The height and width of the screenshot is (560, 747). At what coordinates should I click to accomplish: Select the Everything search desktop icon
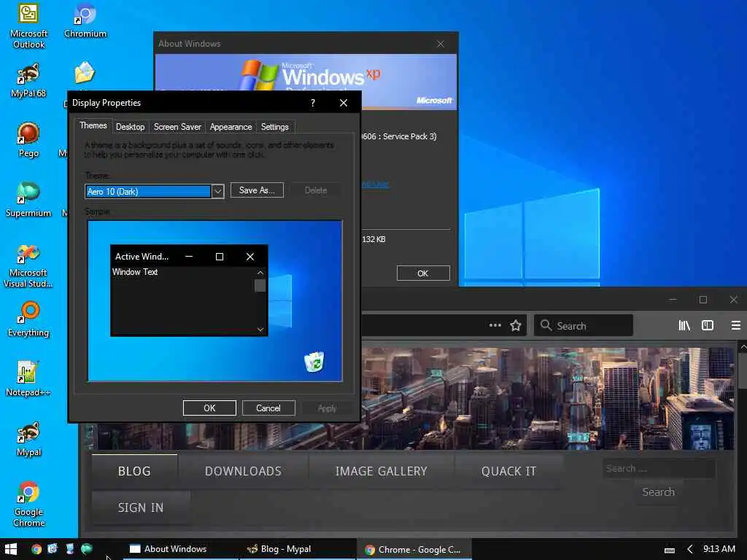(28, 319)
